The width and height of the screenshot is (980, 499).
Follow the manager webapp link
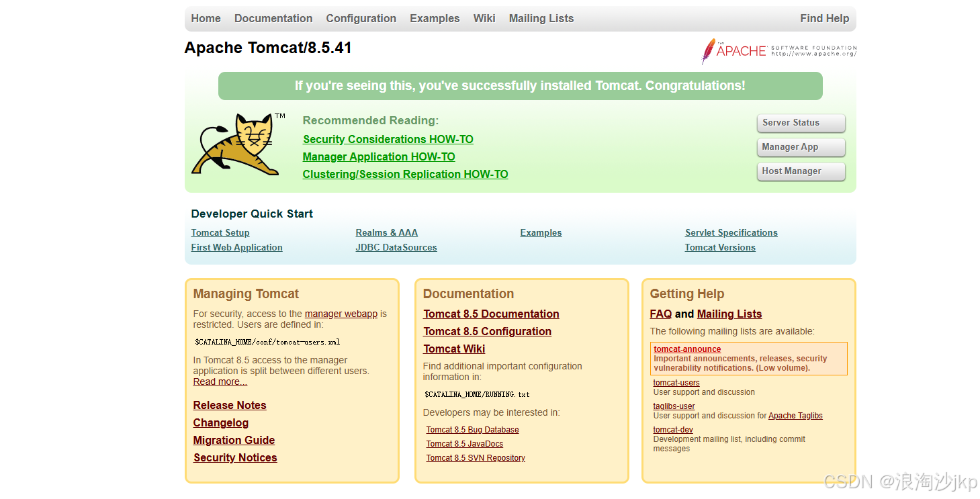pyautogui.click(x=341, y=314)
